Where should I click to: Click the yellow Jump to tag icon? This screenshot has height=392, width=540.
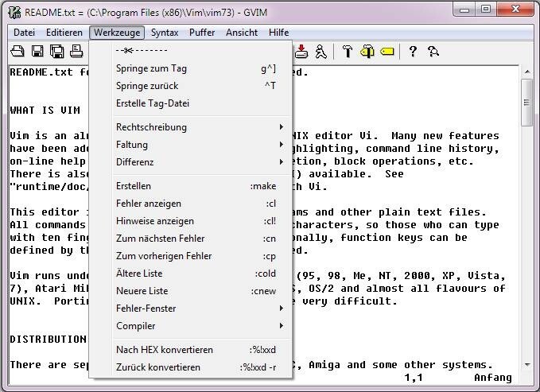pos(387,52)
